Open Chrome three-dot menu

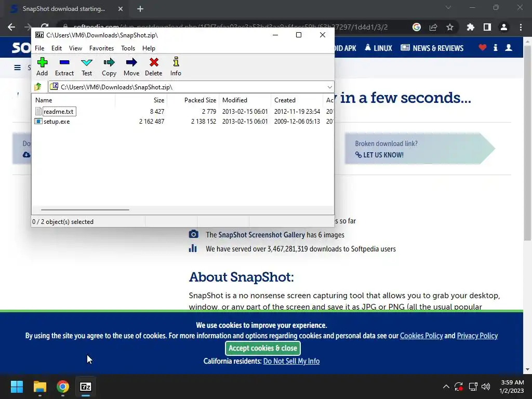[521, 27]
